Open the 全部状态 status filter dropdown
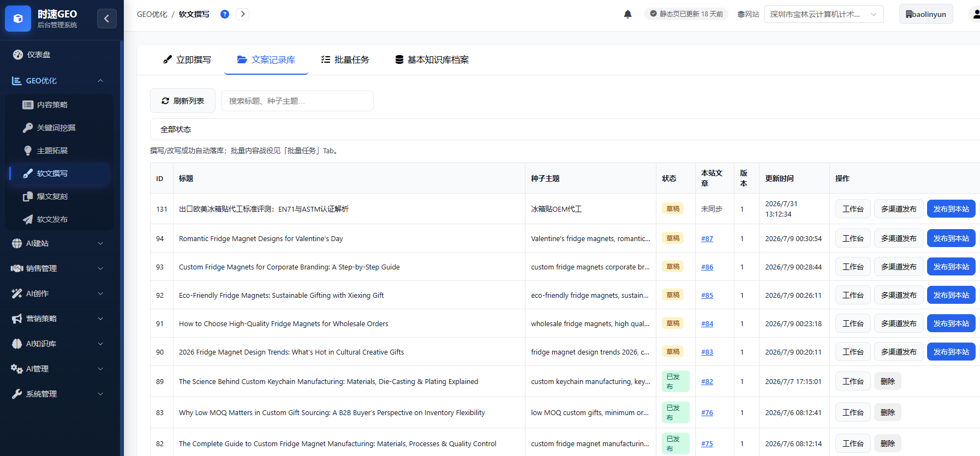 [565, 129]
